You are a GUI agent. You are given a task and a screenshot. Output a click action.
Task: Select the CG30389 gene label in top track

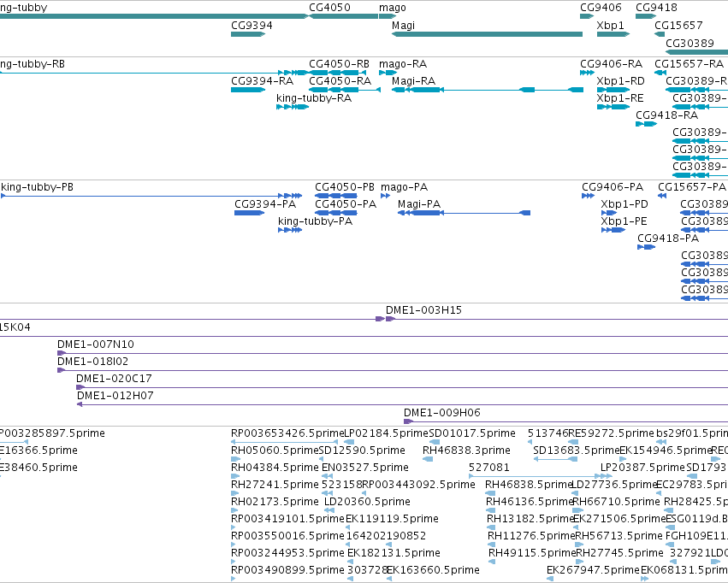tap(690, 43)
